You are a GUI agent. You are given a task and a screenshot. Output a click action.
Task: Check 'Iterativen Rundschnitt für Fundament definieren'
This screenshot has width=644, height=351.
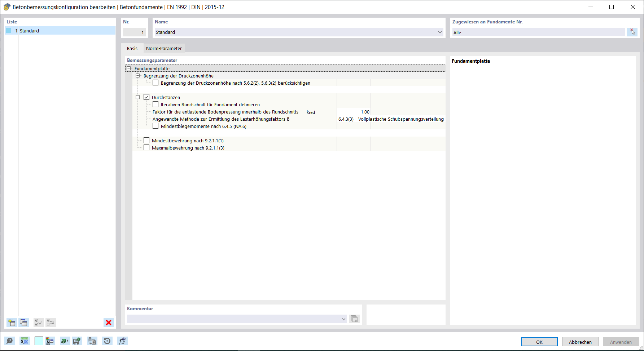[155, 105]
